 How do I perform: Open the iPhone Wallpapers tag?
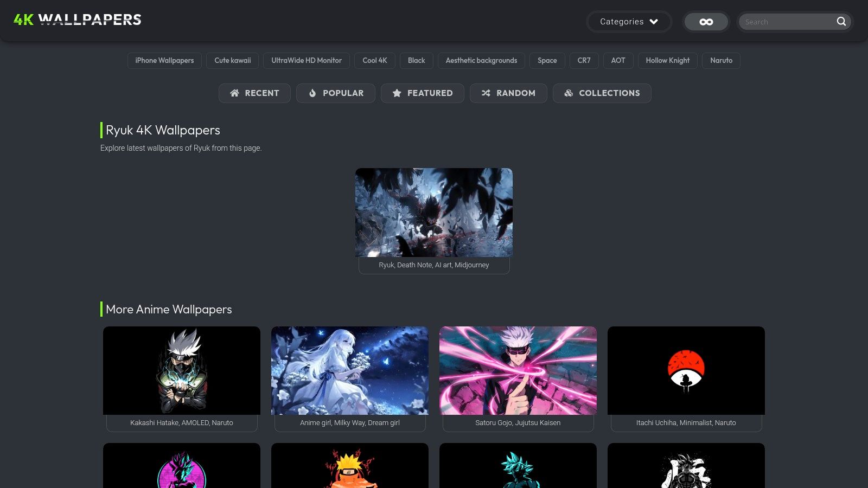tap(164, 61)
